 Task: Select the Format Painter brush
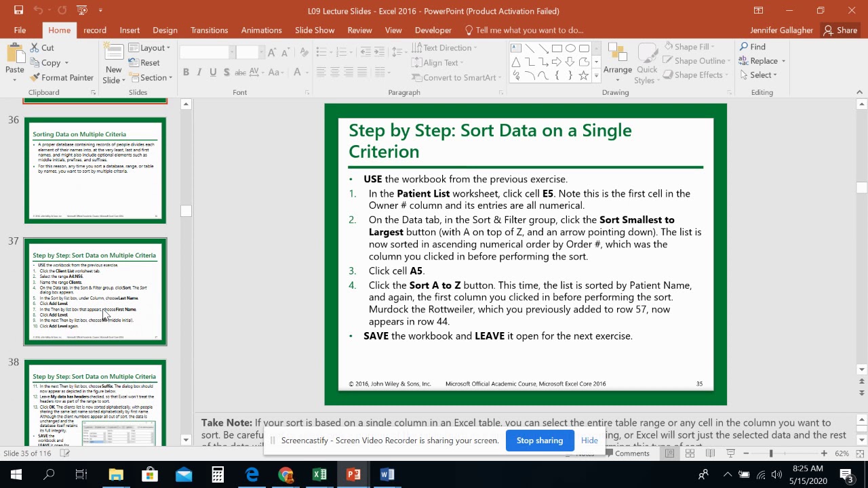point(35,78)
